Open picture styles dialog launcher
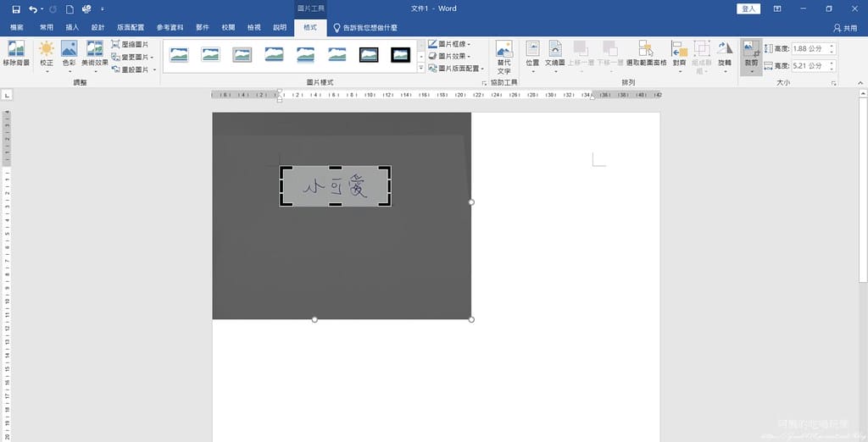The width and height of the screenshot is (868, 442). point(484,83)
